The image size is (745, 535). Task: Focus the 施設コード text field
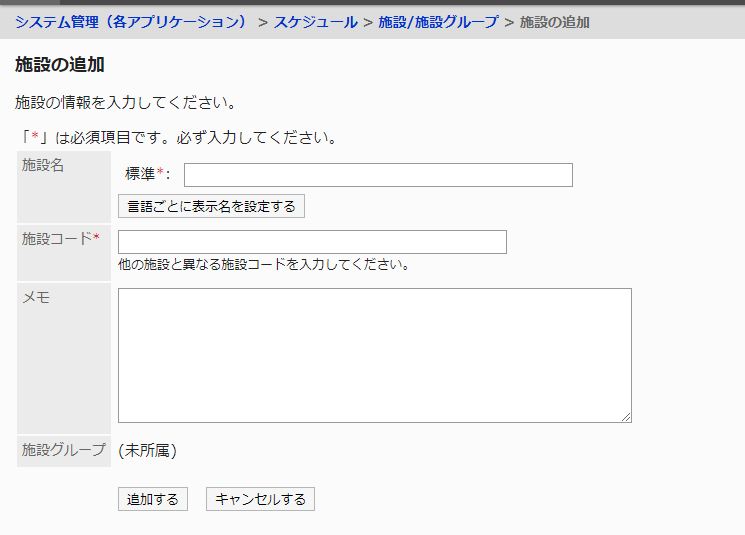tap(312, 242)
